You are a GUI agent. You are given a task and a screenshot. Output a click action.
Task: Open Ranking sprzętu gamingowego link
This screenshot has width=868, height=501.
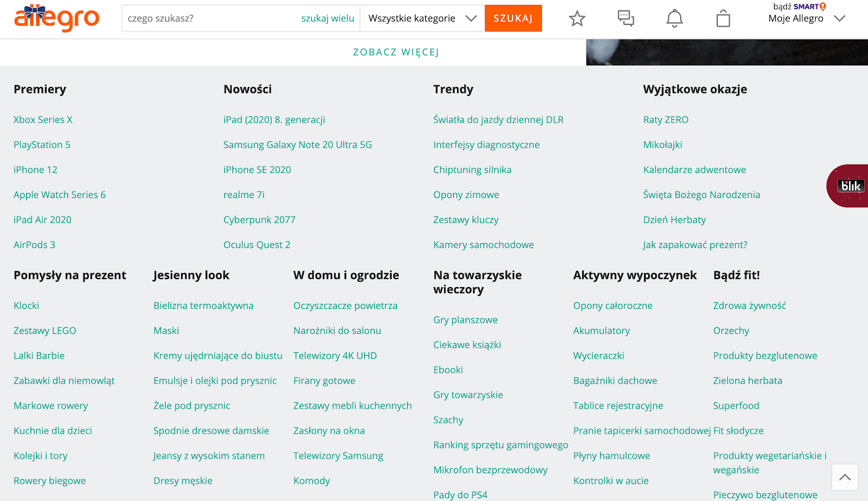pos(501,445)
